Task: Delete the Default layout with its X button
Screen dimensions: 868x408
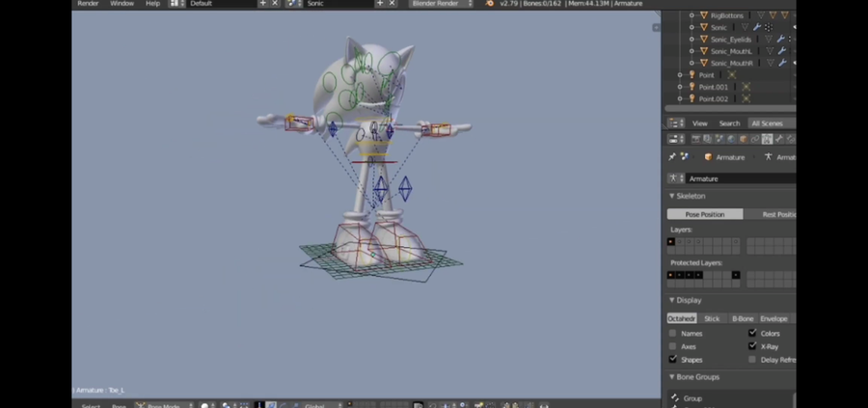Action: tap(275, 3)
